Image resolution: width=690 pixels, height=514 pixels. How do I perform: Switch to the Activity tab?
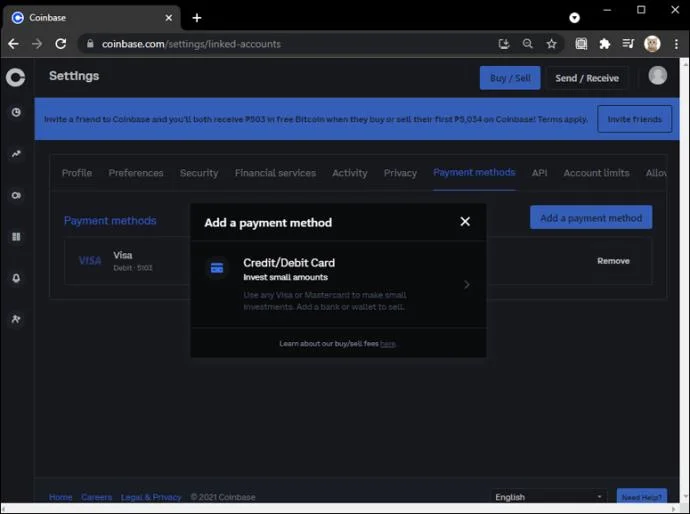[x=350, y=173]
